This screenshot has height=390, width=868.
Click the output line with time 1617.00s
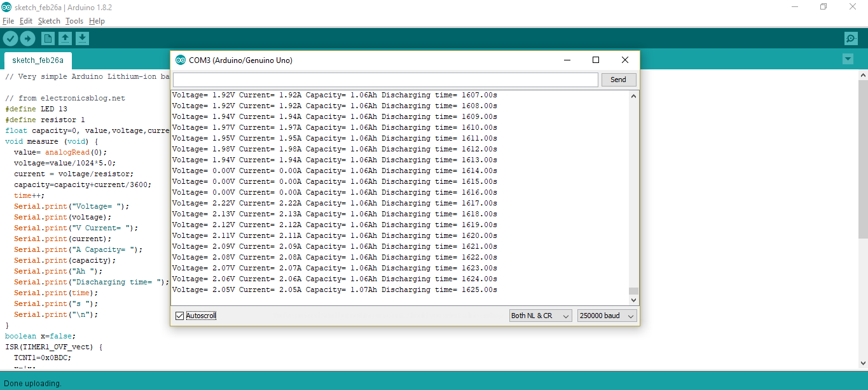(x=334, y=203)
